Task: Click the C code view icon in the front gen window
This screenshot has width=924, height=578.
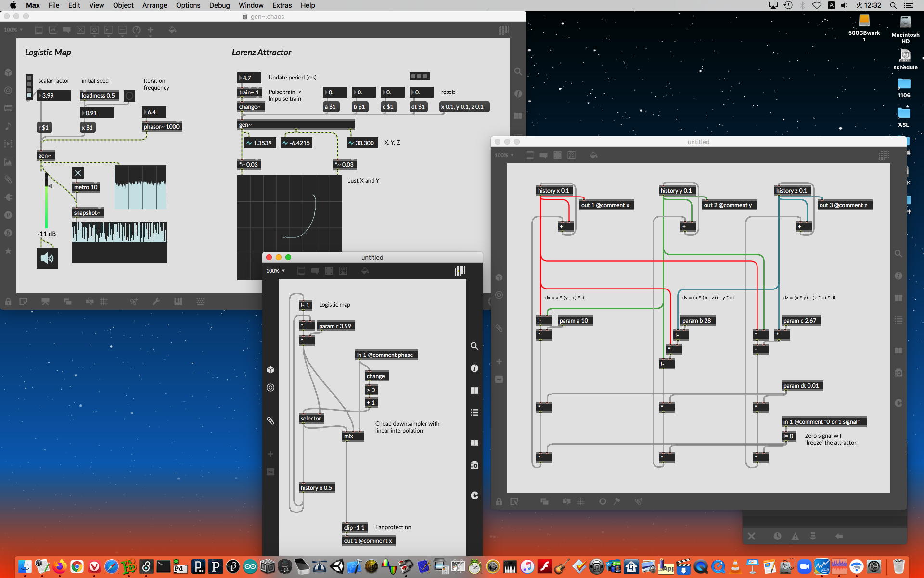Action: pyautogui.click(x=474, y=495)
